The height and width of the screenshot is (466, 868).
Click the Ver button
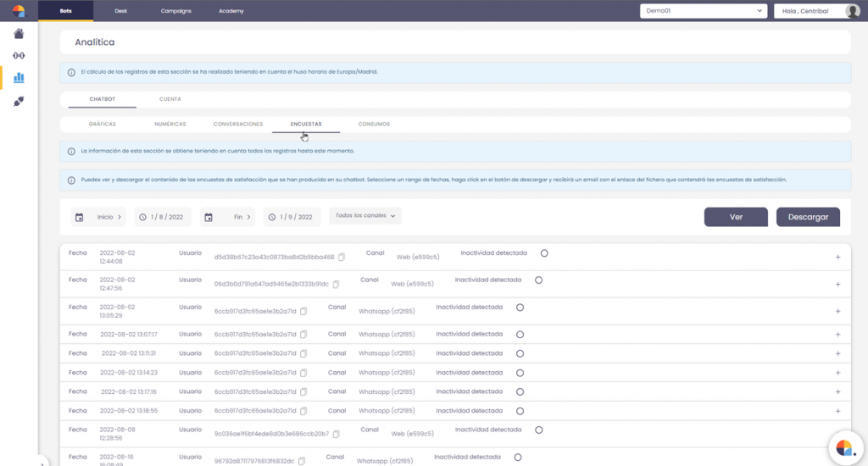(736, 217)
